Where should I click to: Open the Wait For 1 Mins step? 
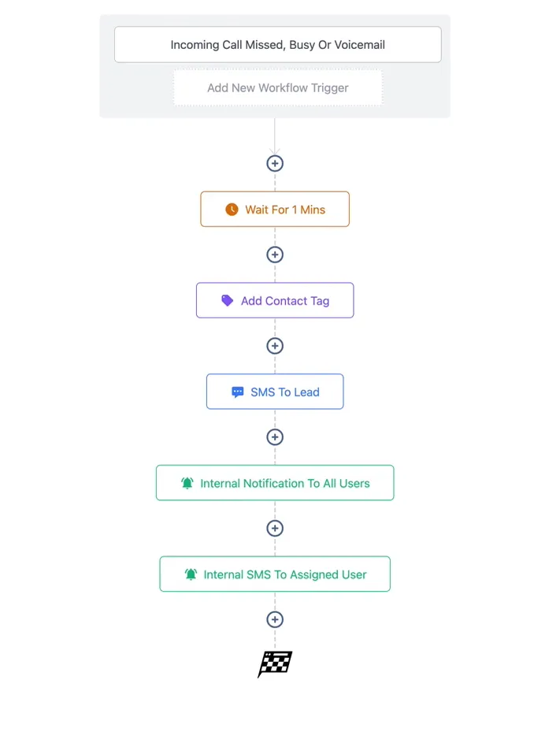(x=275, y=209)
